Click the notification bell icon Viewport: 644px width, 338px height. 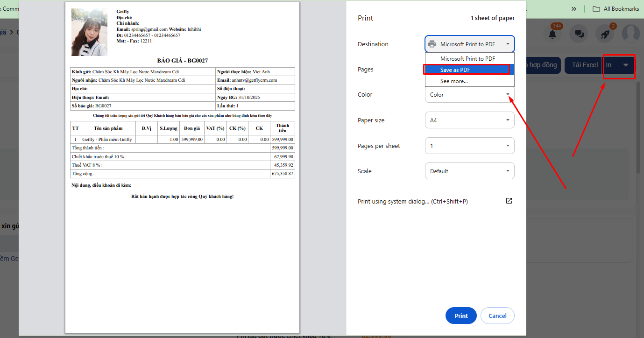(552, 34)
